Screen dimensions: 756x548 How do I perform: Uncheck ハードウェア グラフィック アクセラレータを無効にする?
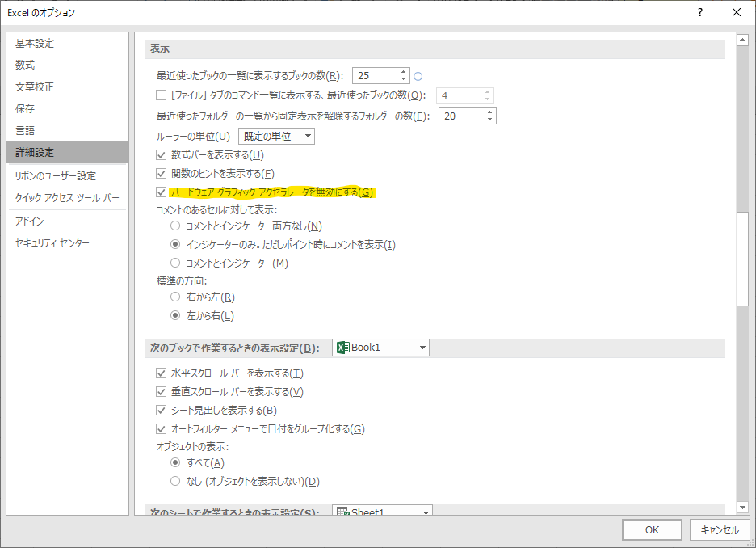(161, 192)
